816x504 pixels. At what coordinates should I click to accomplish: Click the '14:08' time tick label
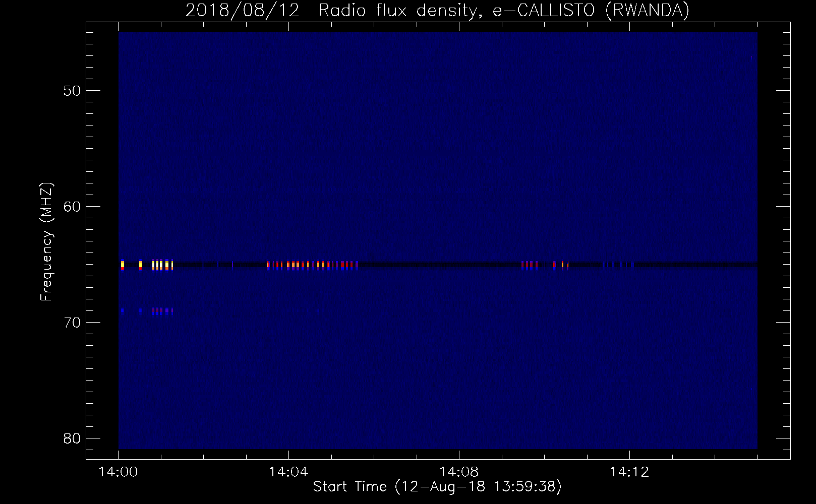[459, 472]
